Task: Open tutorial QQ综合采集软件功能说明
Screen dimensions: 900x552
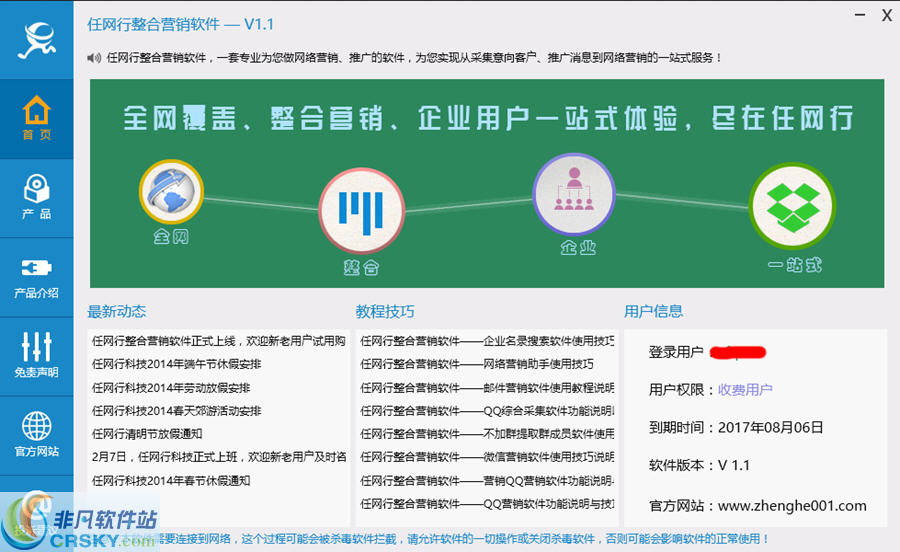Action: 487,411
